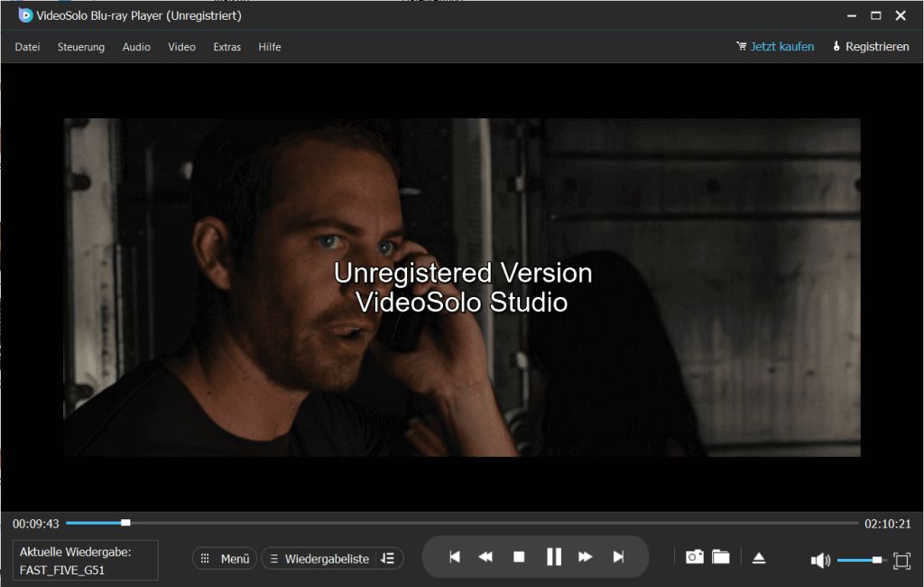Image resolution: width=924 pixels, height=587 pixels.
Task: Click the elapsed time 00:09:43
Action: click(36, 524)
